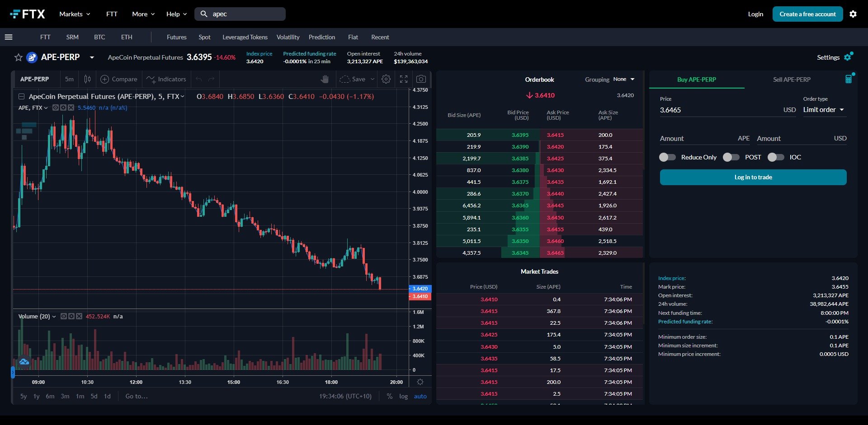This screenshot has width=868, height=425.
Task: Enter fullscreen mode on the chart
Action: coord(404,79)
